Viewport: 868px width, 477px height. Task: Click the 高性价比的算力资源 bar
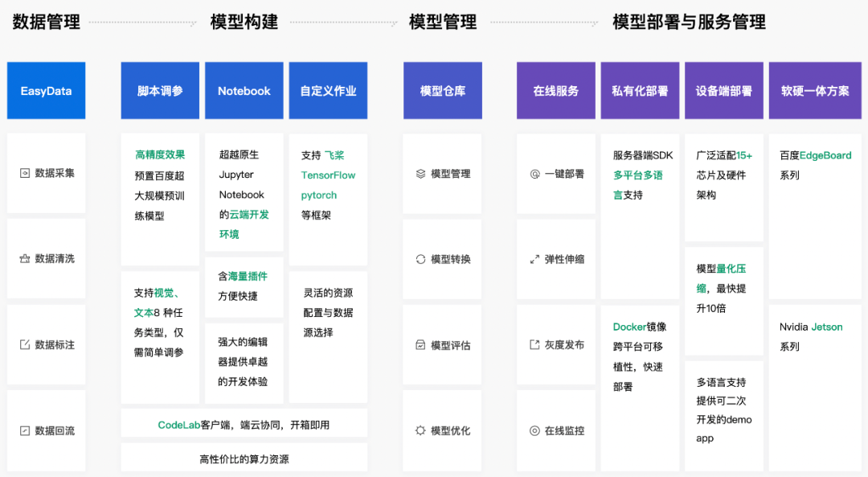(x=244, y=457)
